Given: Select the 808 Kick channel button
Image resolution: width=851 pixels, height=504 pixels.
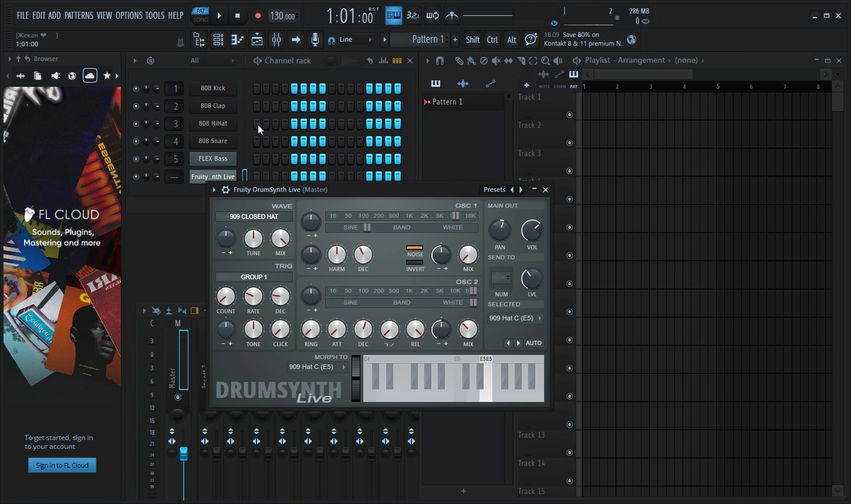Looking at the screenshot, I should (212, 88).
